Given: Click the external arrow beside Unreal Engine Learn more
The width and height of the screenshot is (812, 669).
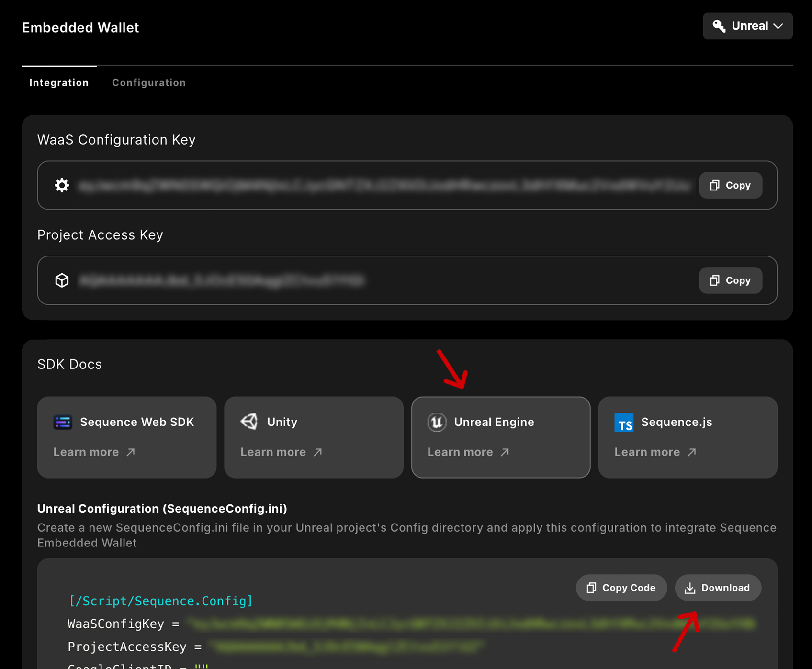Looking at the screenshot, I should [505, 452].
